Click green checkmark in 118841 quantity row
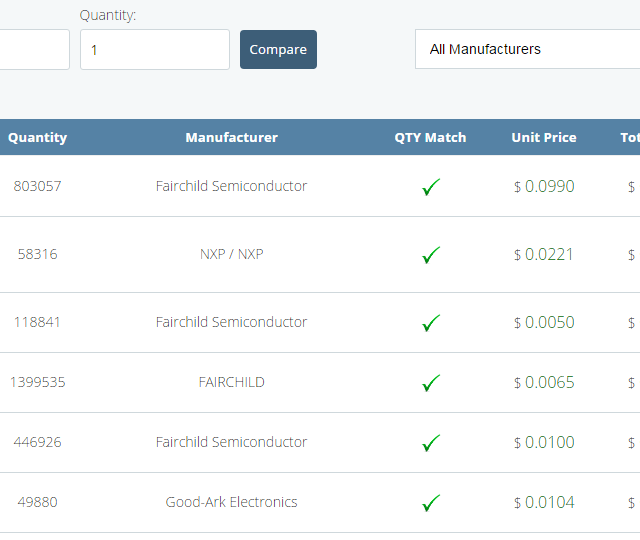640x540 pixels. [x=431, y=323]
